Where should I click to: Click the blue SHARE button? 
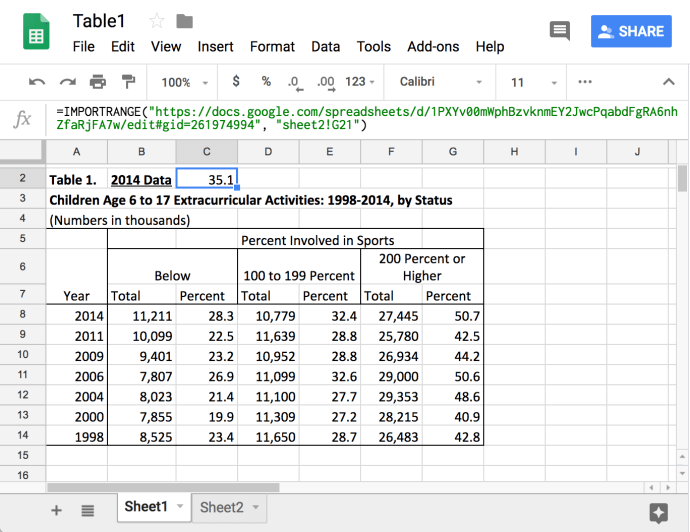click(x=631, y=31)
